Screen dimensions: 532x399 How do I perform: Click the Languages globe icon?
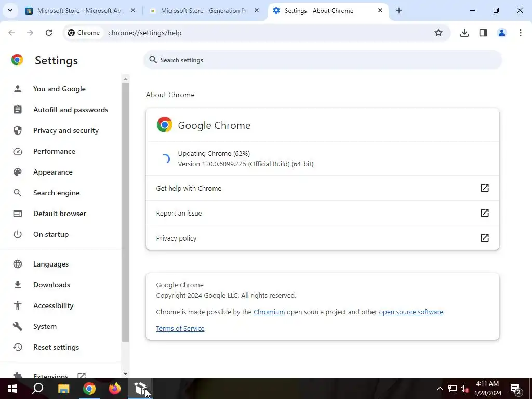(x=17, y=264)
